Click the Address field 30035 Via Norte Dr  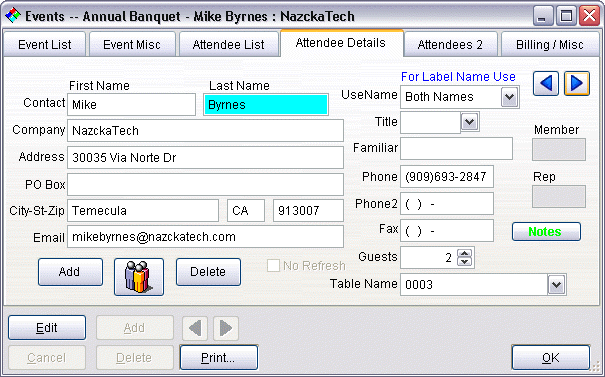coord(205,157)
